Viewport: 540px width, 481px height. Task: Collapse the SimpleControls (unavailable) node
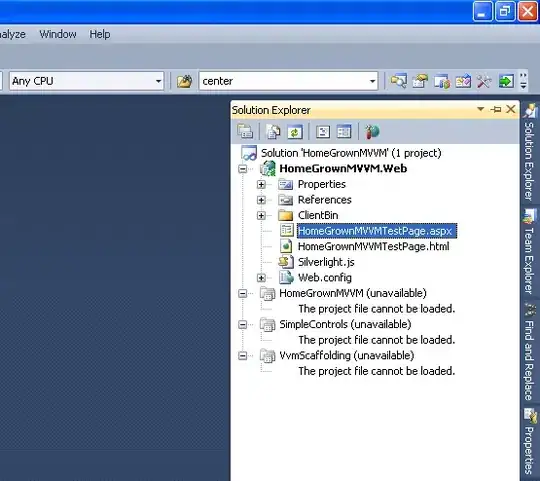242,324
